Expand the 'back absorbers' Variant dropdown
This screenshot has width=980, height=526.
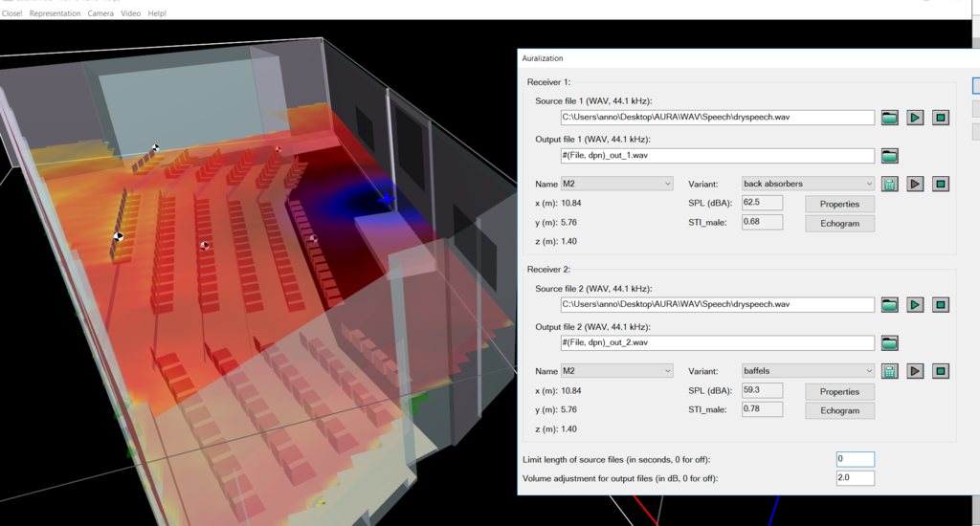808,184
